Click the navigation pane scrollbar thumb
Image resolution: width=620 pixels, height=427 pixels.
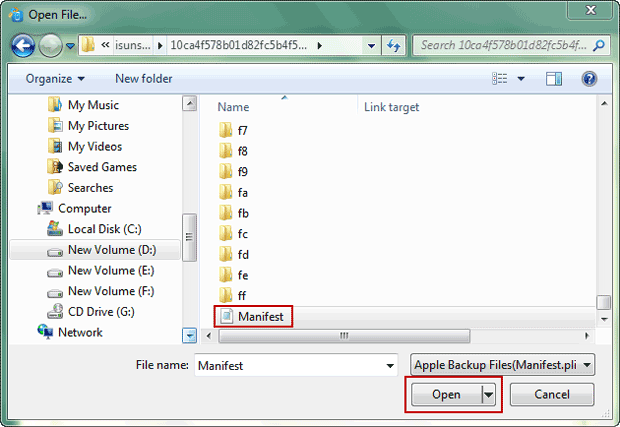point(189,237)
